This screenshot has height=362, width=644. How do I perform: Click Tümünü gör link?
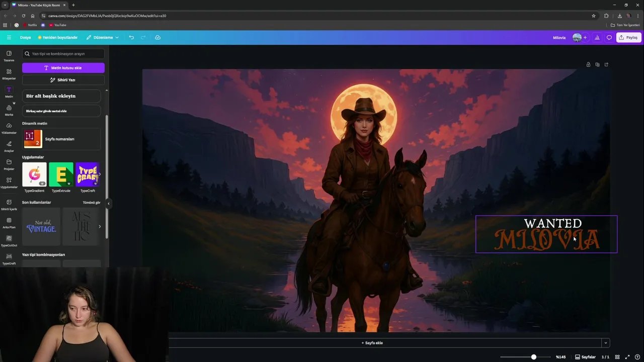(92, 203)
